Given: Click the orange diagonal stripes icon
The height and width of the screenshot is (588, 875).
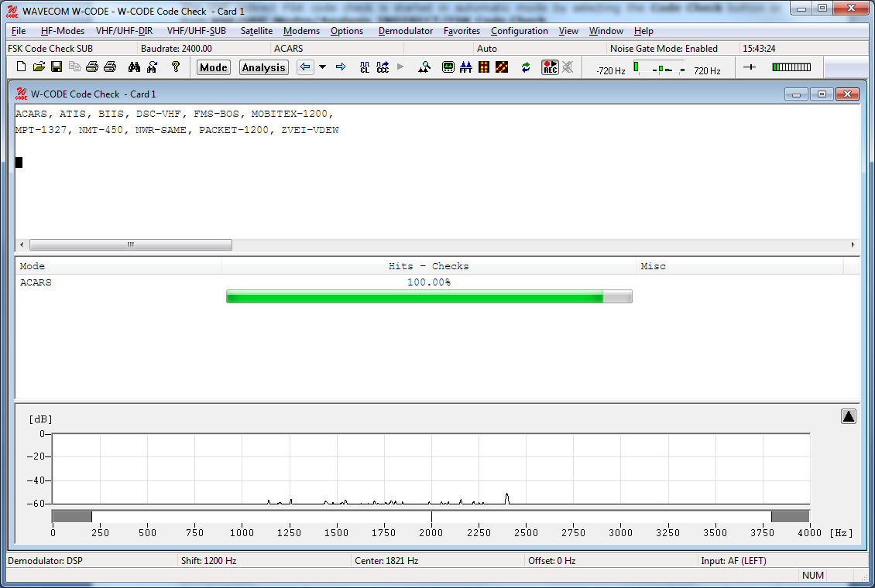Looking at the screenshot, I should tap(502, 67).
